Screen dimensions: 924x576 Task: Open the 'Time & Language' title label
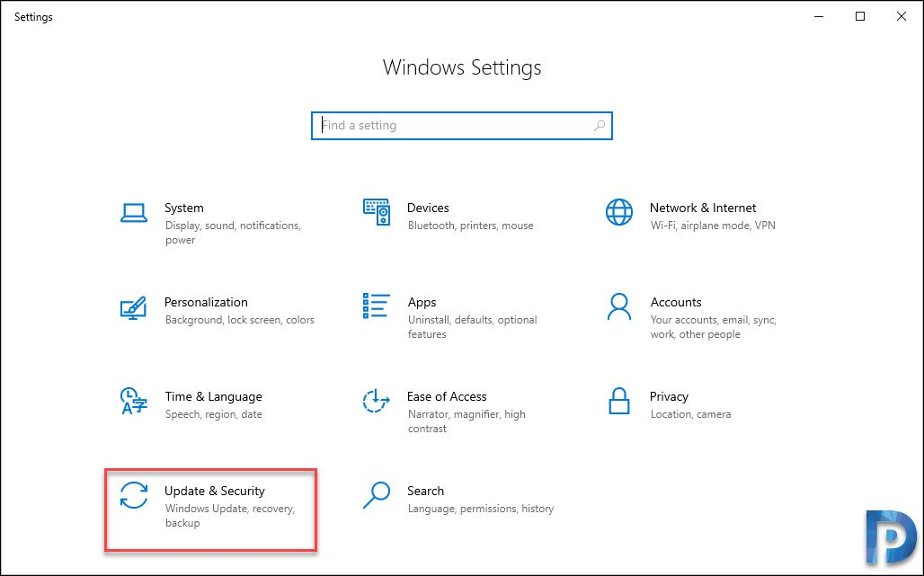[x=213, y=397]
